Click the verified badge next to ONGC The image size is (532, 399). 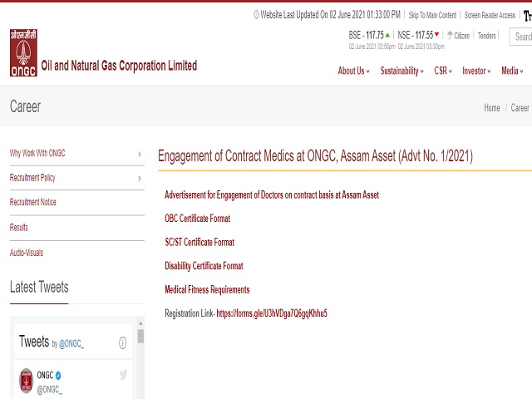pos(58,375)
